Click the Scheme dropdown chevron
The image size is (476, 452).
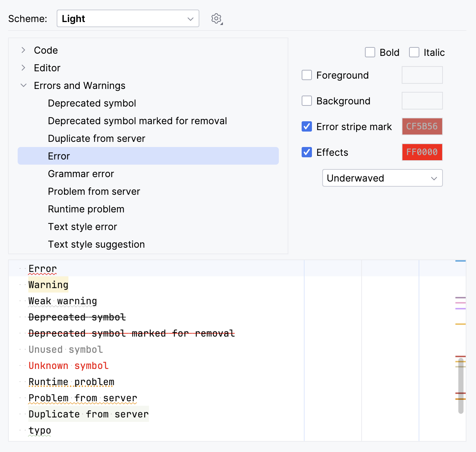point(190,18)
